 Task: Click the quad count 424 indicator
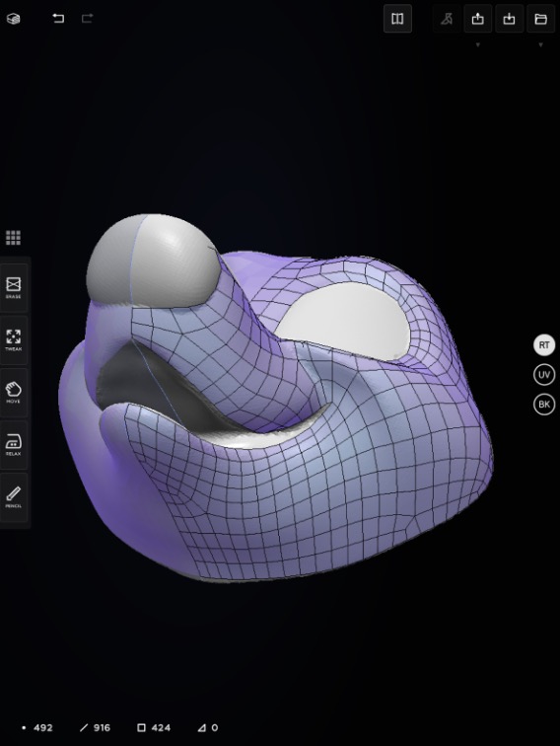(x=154, y=727)
